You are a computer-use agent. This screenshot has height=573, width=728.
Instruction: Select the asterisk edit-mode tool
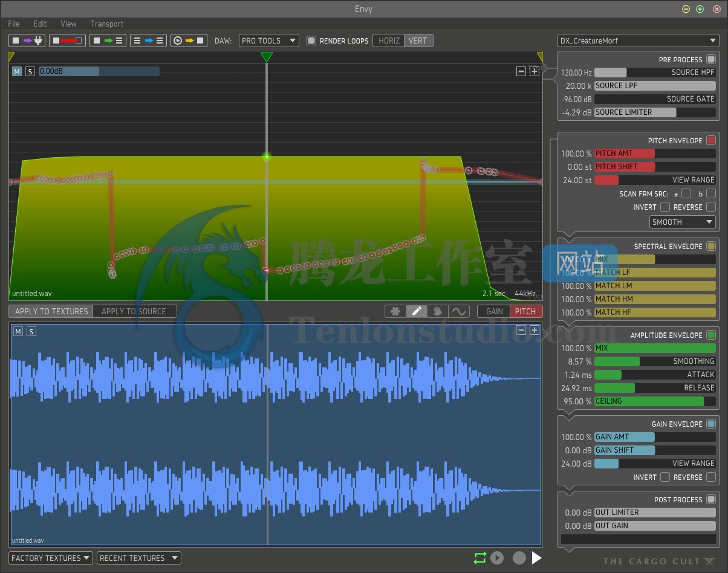click(x=395, y=311)
